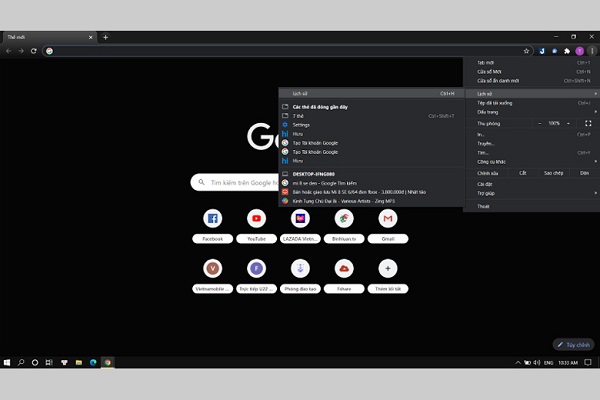The width and height of the screenshot is (600, 400).
Task: Open the Extensions puzzle piece icon
Action: [566, 51]
